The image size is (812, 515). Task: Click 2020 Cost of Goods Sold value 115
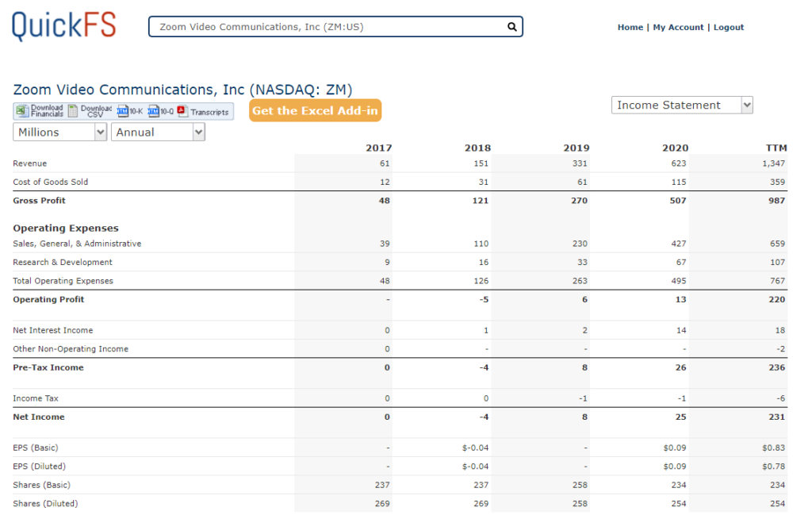[x=679, y=183]
